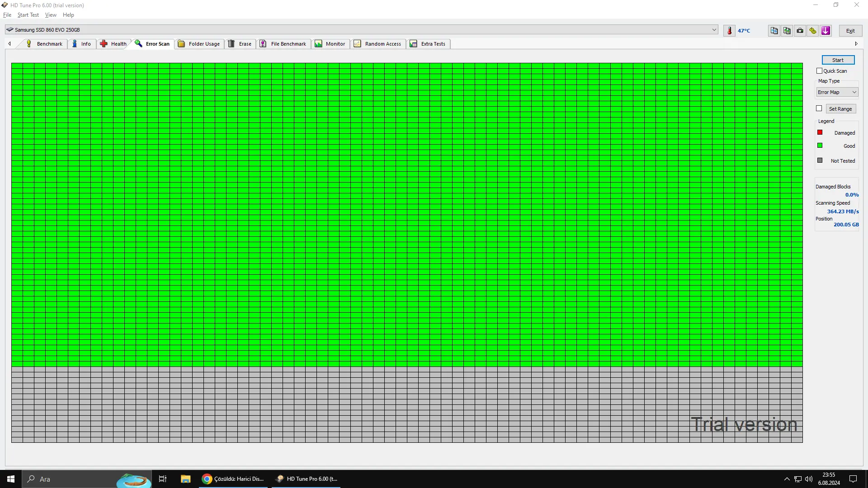
Task: Open options via the yellow gears icon
Action: click(813, 31)
